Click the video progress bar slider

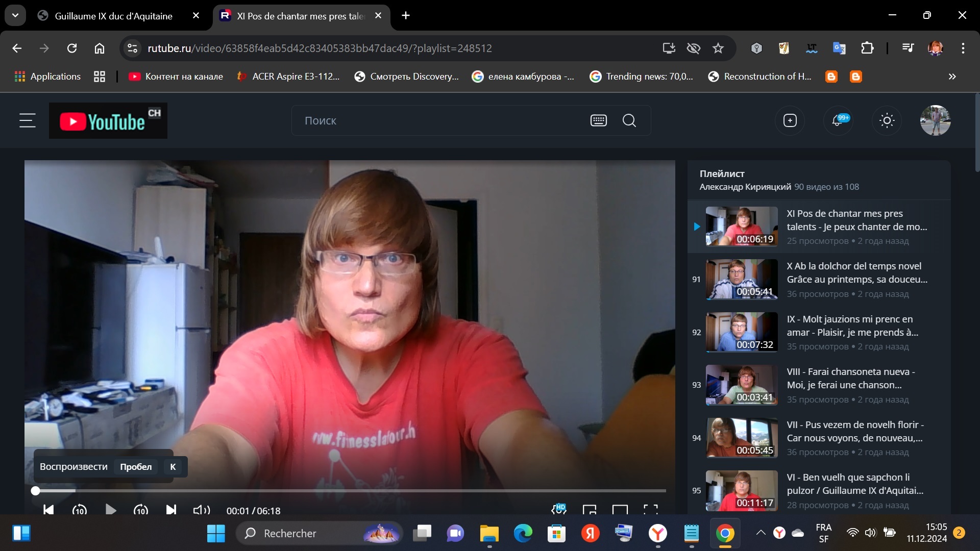(350, 491)
